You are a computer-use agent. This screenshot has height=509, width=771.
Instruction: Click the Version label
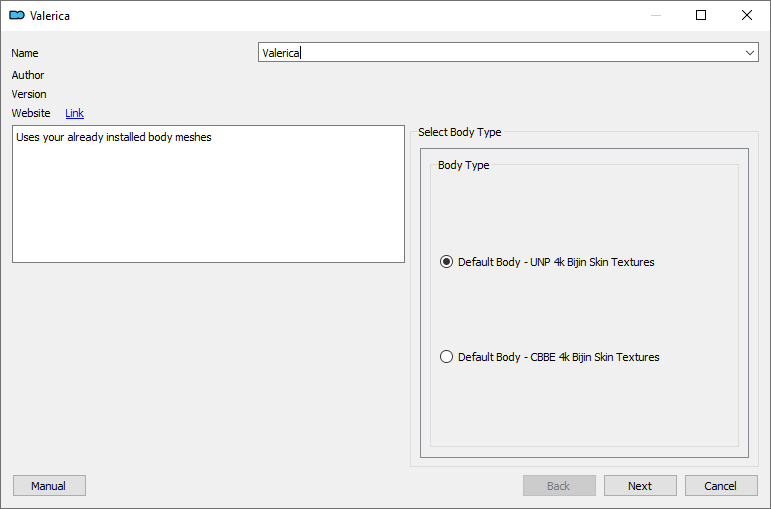pyautogui.click(x=29, y=94)
